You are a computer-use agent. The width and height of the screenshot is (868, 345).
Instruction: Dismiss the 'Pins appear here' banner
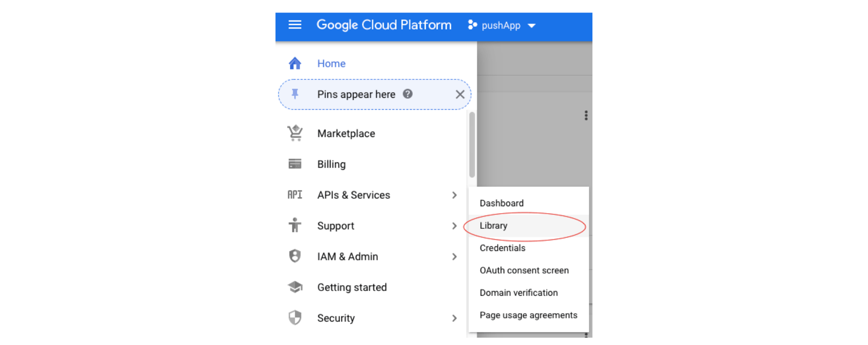tap(460, 95)
